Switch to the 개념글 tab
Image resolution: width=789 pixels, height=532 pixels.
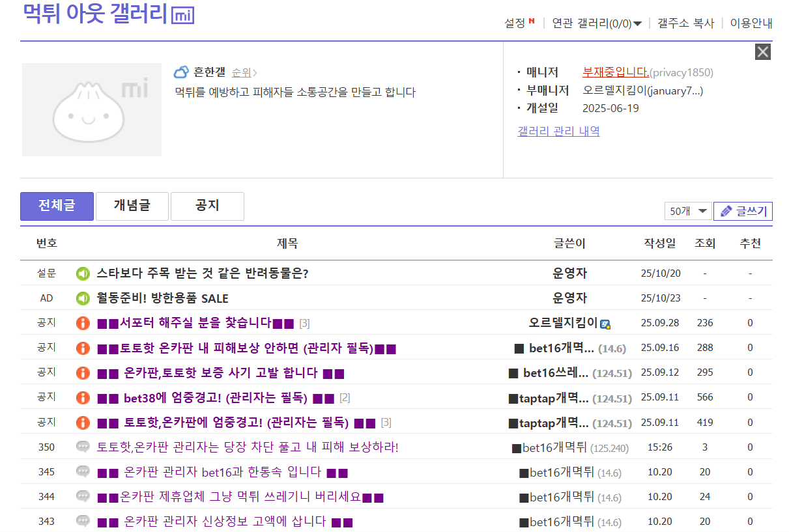[132, 206]
